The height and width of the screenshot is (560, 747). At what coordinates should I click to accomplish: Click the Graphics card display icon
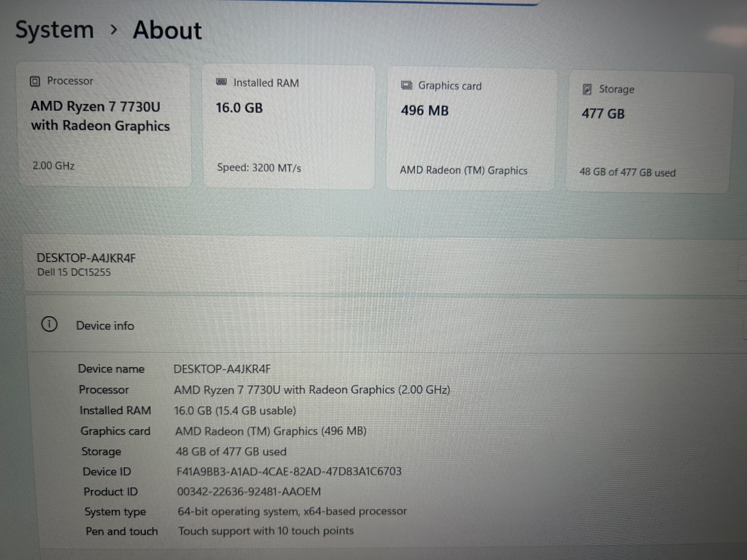point(407,85)
